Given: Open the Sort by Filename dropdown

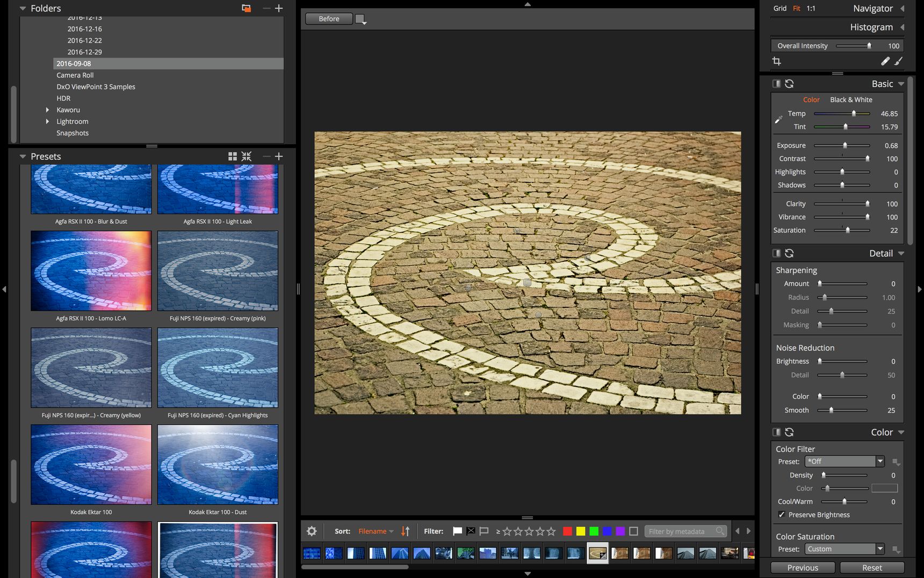Looking at the screenshot, I should tap(376, 531).
